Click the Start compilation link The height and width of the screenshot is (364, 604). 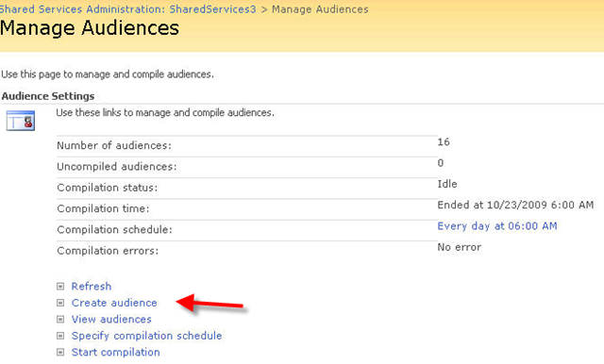click(x=115, y=352)
